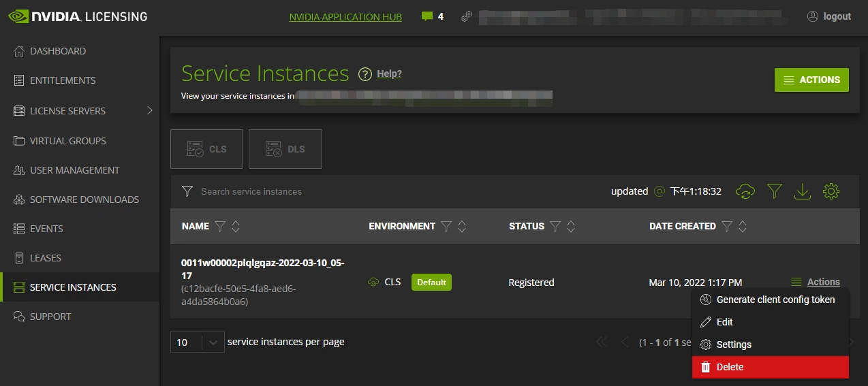Open the NVIDIA Application Hub link
The width and height of the screenshot is (868, 386).
coord(345,17)
